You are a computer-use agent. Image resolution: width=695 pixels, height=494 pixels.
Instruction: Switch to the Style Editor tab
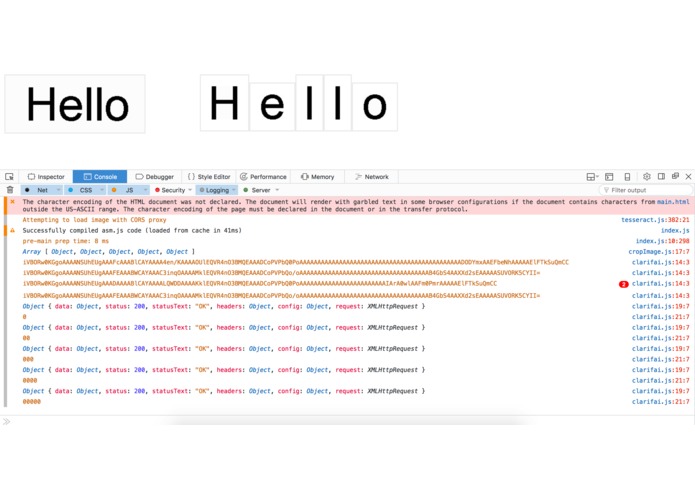209,176
